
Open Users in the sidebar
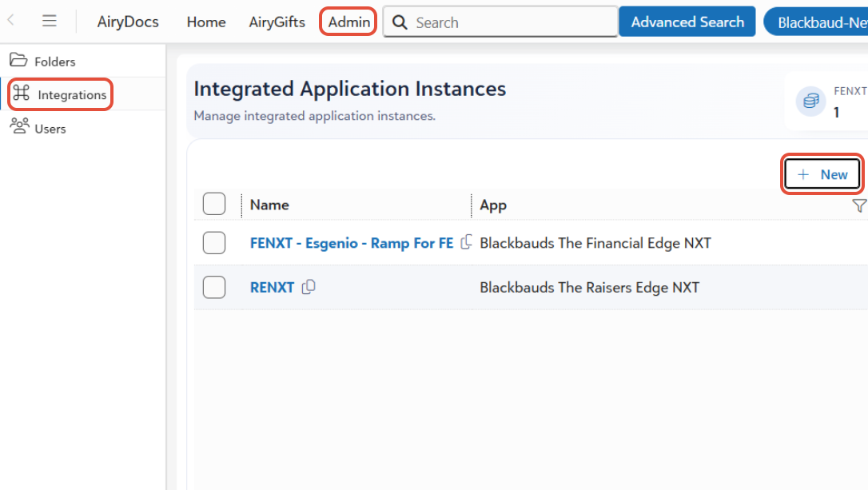click(x=50, y=129)
